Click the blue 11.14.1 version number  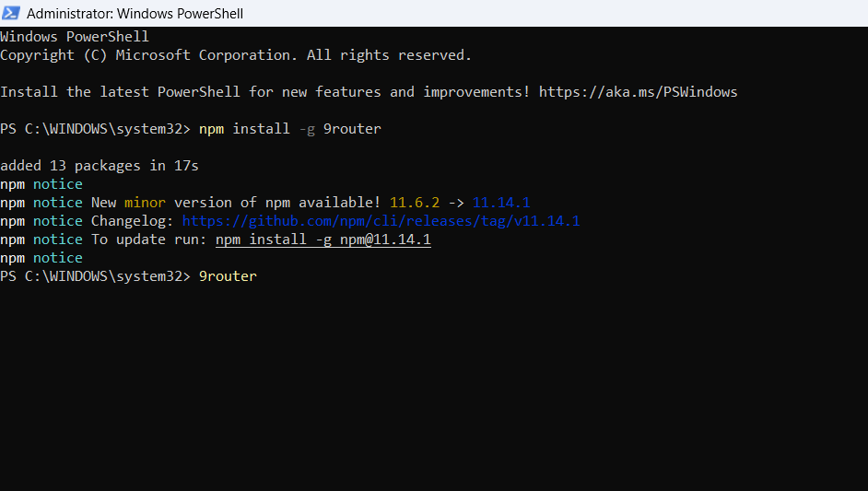point(501,203)
